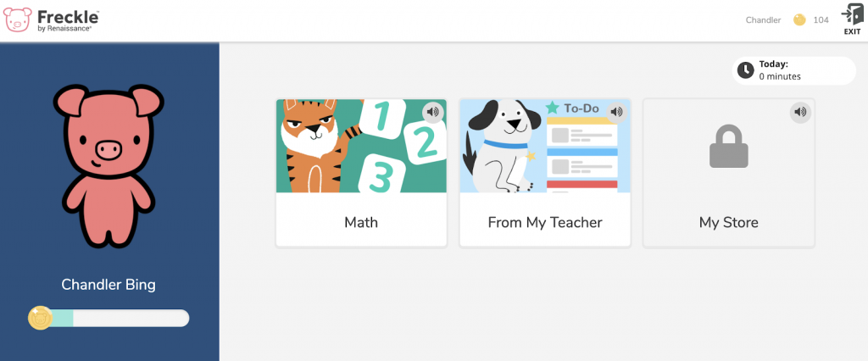
Task: Click the Today 0 minutes indicator
Action: (794, 70)
